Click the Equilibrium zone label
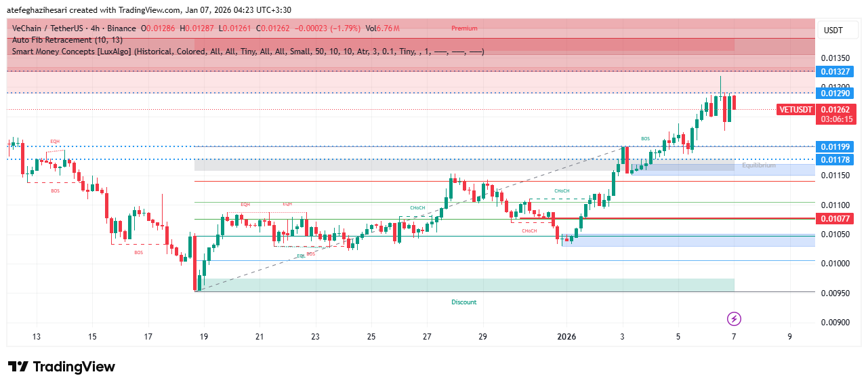The image size is (868, 387). tap(758, 165)
